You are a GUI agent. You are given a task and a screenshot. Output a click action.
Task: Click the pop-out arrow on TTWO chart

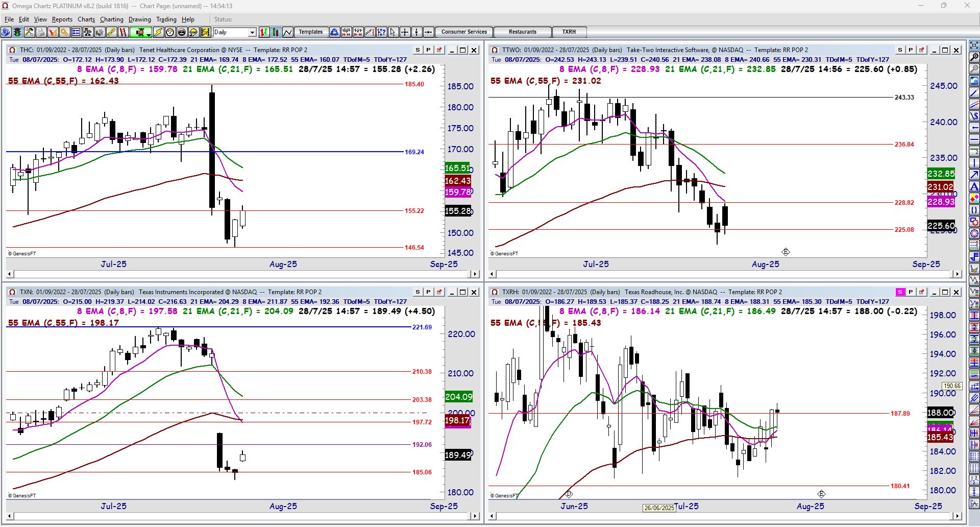(921, 50)
